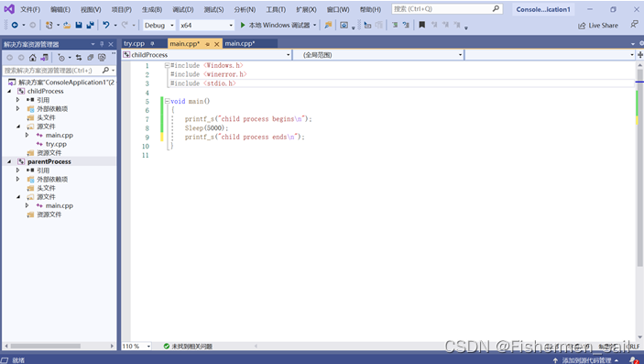644x364 pixels.
Task: Click the bookmark toggle icon
Action: [421, 25]
